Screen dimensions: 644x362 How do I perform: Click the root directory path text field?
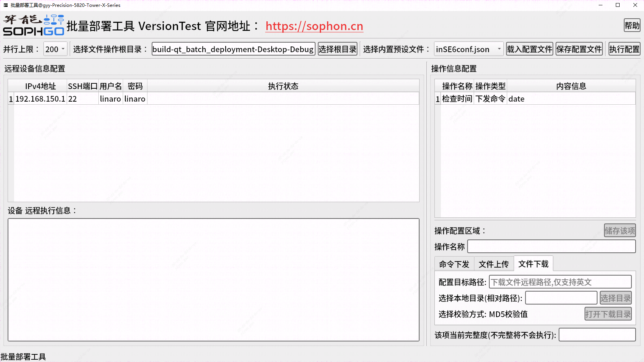pyautogui.click(x=233, y=49)
